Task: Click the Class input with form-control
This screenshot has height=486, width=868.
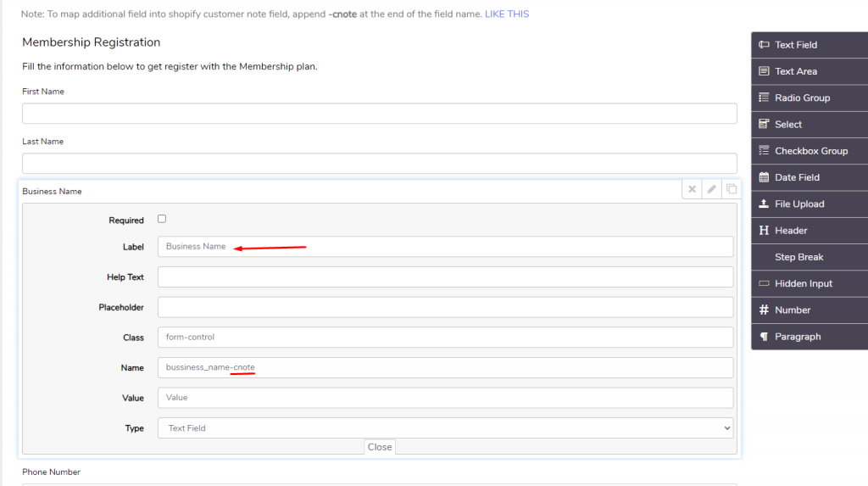Action: pos(446,337)
